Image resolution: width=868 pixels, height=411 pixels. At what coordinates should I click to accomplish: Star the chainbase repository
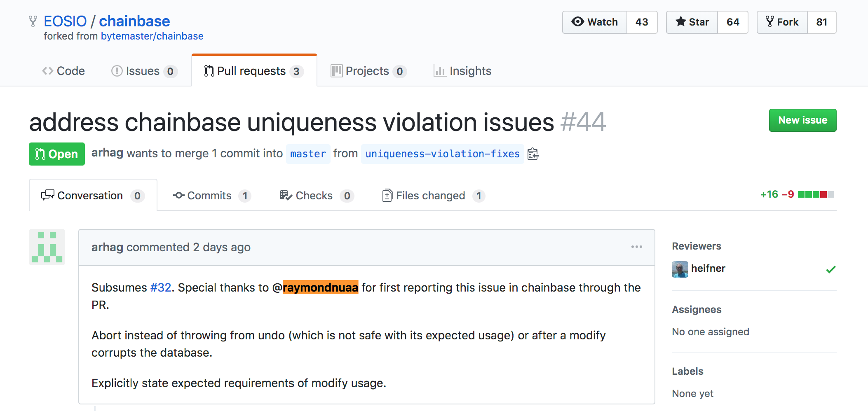pyautogui.click(x=692, y=22)
